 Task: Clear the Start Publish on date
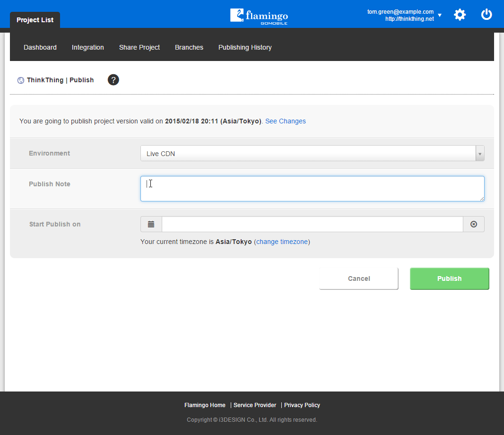click(x=473, y=224)
